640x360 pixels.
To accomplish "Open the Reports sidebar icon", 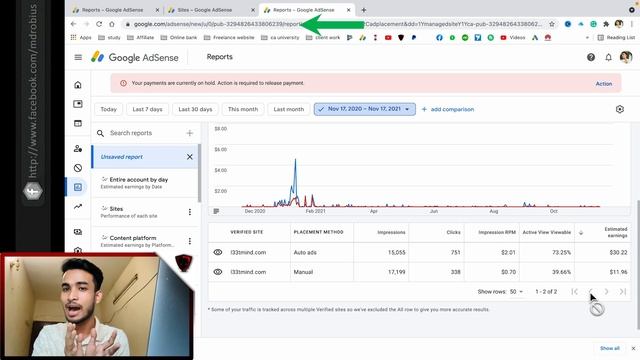I will coord(78,187).
